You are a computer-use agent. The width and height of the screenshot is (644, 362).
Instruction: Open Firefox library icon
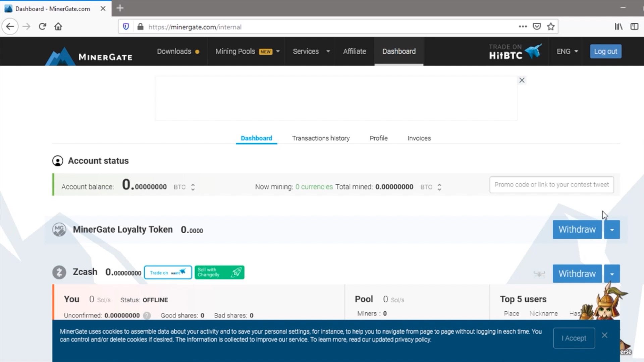coord(618,26)
